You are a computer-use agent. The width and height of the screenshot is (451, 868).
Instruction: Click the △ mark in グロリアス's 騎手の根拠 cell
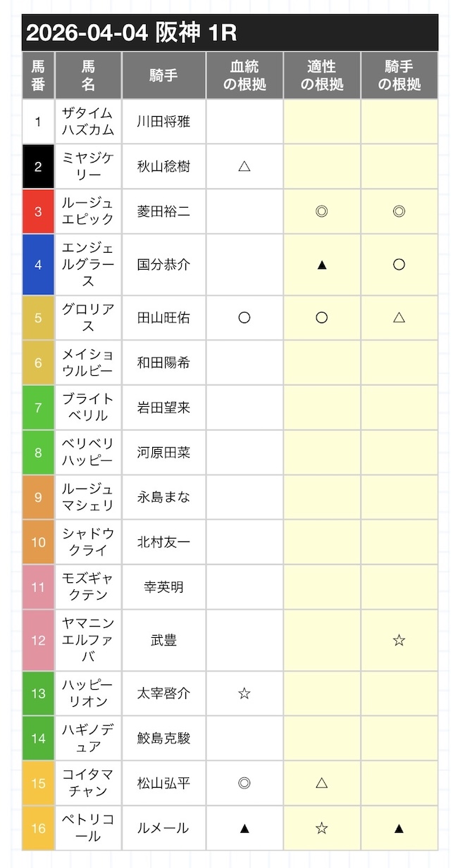tap(399, 317)
